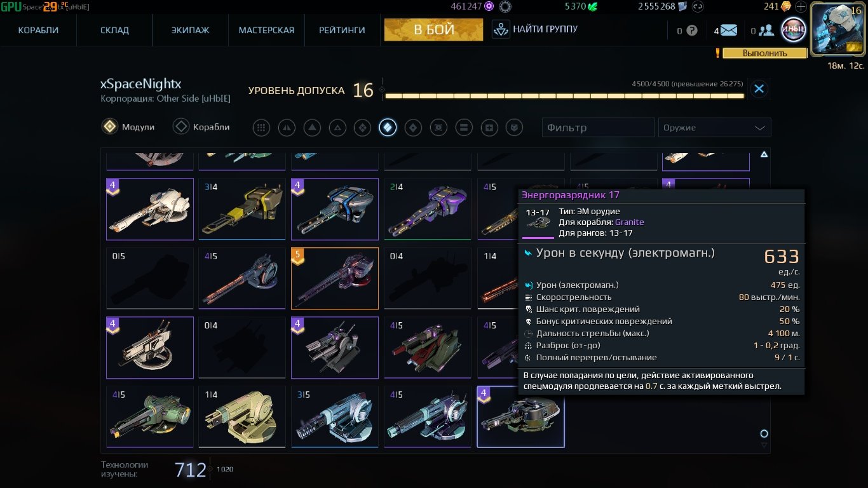Click the scroll-up triangle above the module grid
Screen dimensions: 868x488
click(x=764, y=154)
